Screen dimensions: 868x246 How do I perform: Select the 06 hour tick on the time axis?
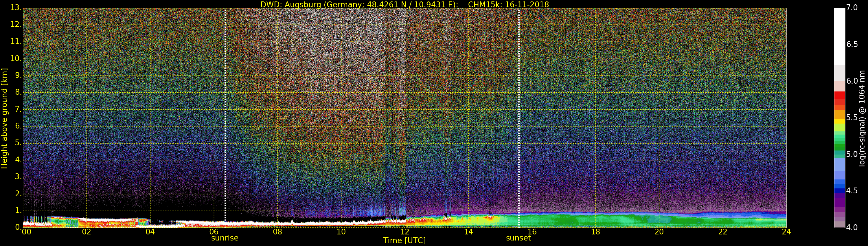(x=214, y=232)
